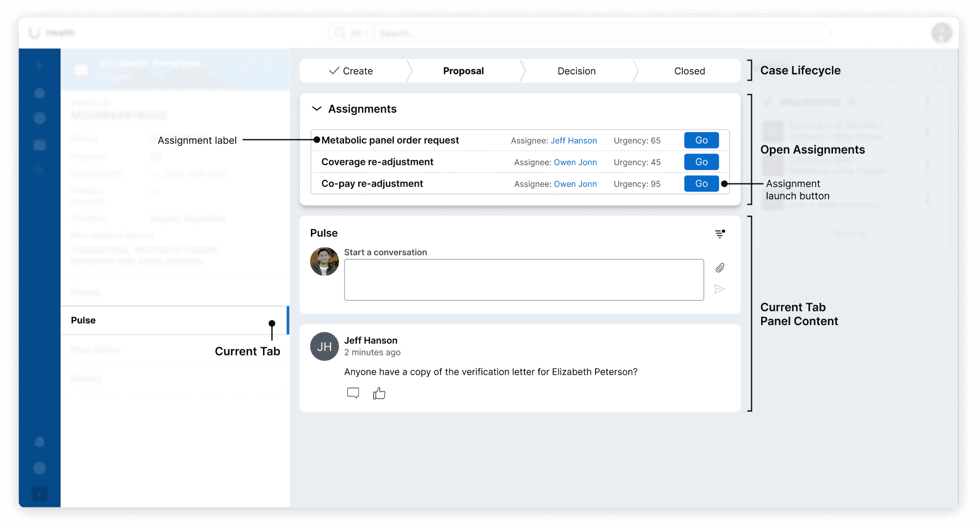Click the paperclip attach file icon
Image resolution: width=980 pixels, height=526 pixels.
click(x=720, y=267)
